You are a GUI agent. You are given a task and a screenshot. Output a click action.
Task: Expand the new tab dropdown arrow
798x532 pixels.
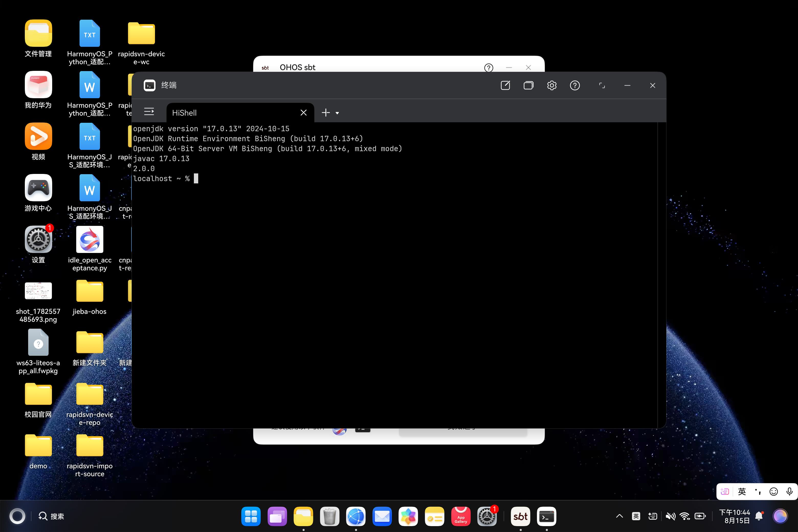337,113
